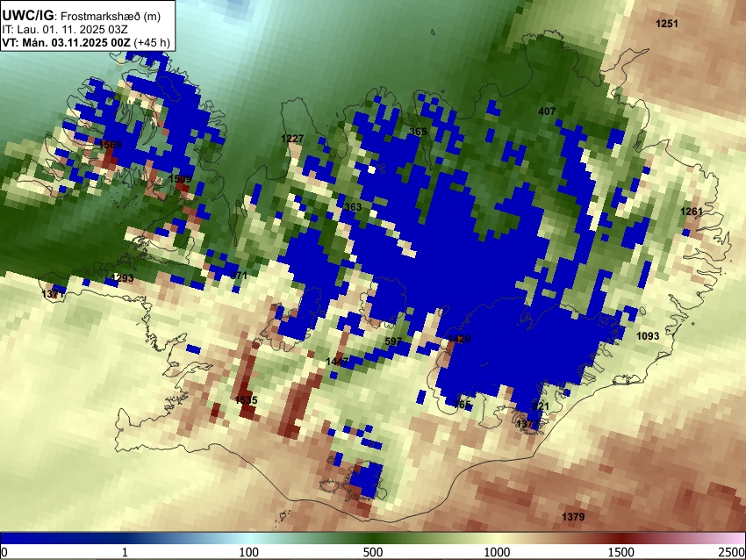Click the legend label 1000

click(497, 552)
